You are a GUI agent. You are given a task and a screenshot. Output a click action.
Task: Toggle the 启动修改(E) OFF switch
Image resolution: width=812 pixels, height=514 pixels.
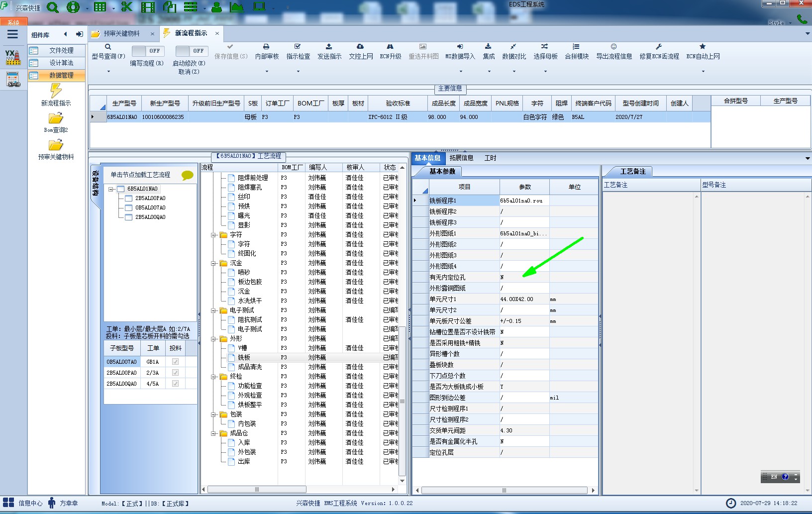(x=192, y=51)
